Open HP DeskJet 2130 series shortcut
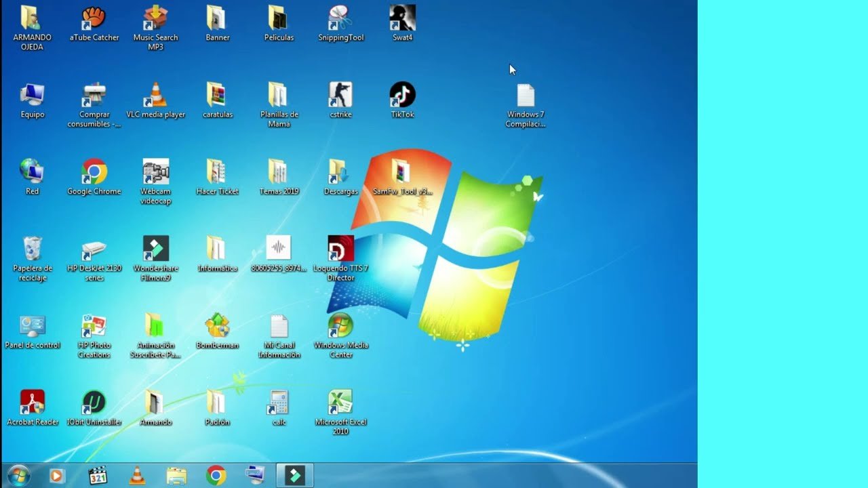This screenshot has width=868, height=488. coord(94,259)
